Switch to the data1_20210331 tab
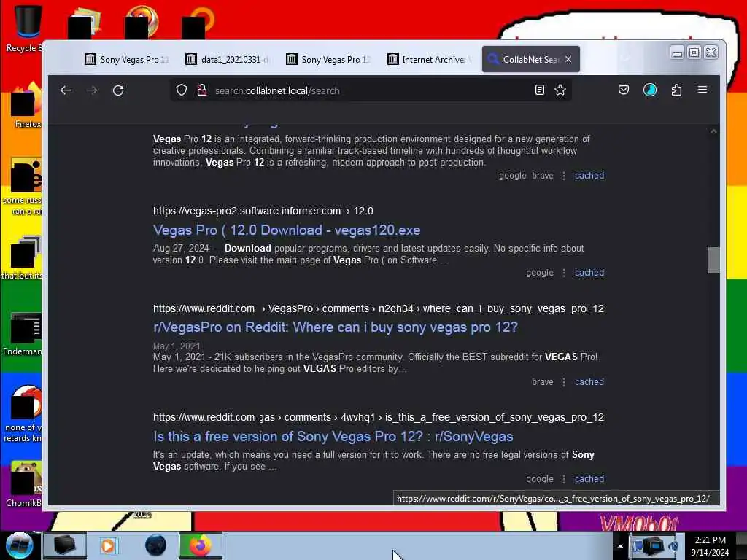This screenshot has width=747, height=560. coord(228,60)
